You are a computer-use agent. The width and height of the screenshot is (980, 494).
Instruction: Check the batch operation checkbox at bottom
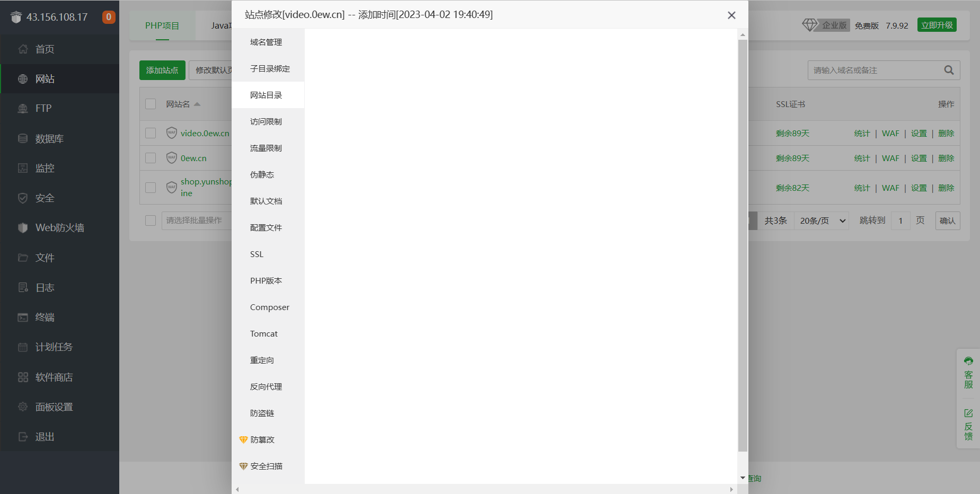click(151, 220)
